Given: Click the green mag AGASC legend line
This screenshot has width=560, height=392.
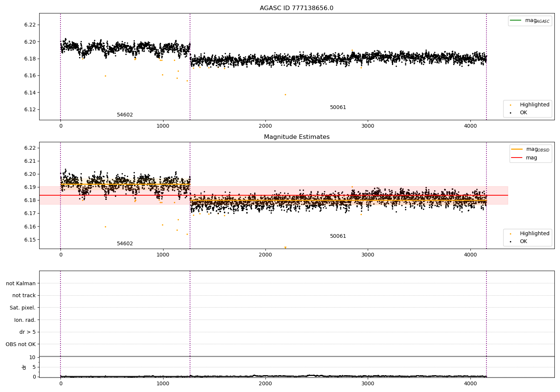Looking at the screenshot, I should coord(516,21).
